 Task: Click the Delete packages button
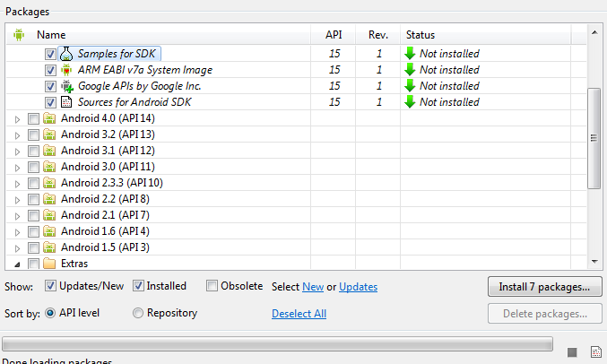click(x=544, y=314)
